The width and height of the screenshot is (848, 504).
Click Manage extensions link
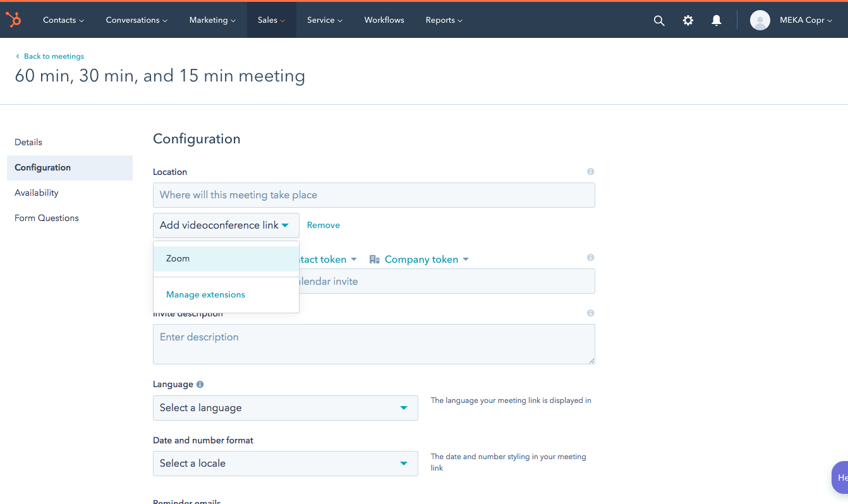coord(205,294)
